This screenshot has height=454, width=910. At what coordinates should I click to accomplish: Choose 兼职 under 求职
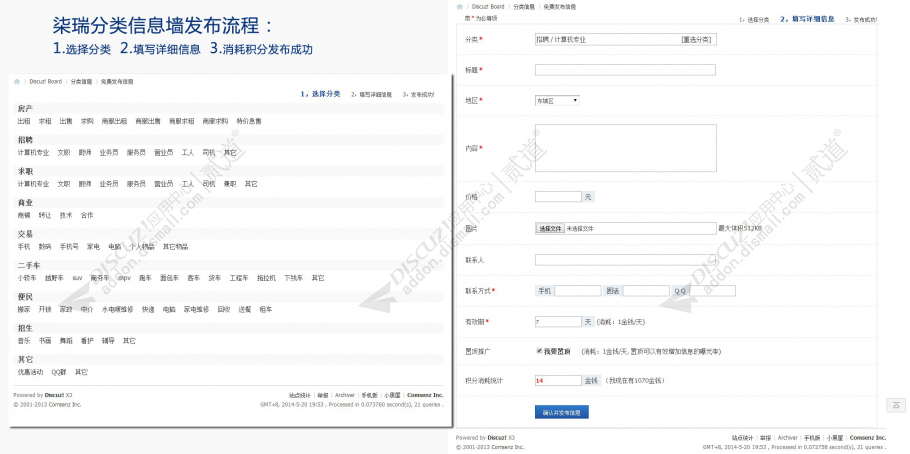coord(230,184)
